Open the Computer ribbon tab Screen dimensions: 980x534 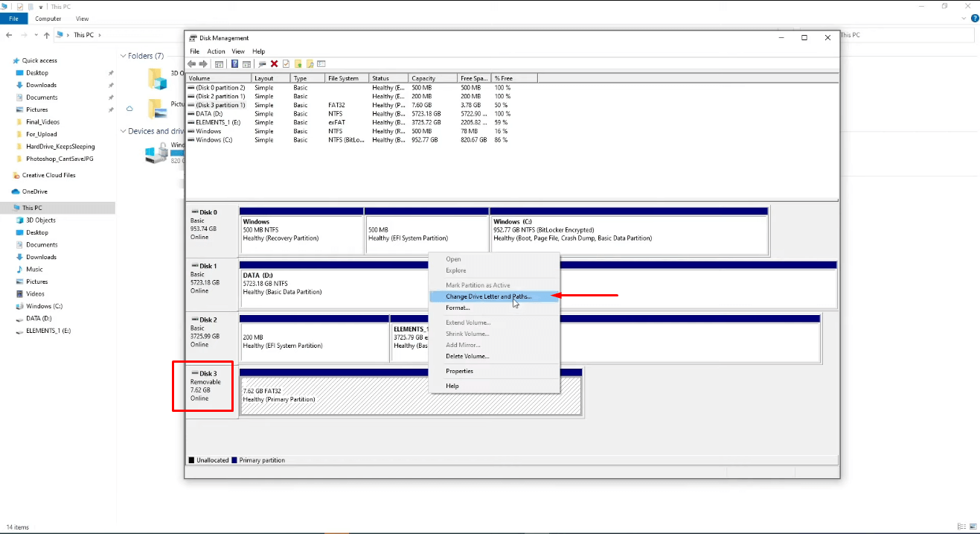click(x=48, y=19)
